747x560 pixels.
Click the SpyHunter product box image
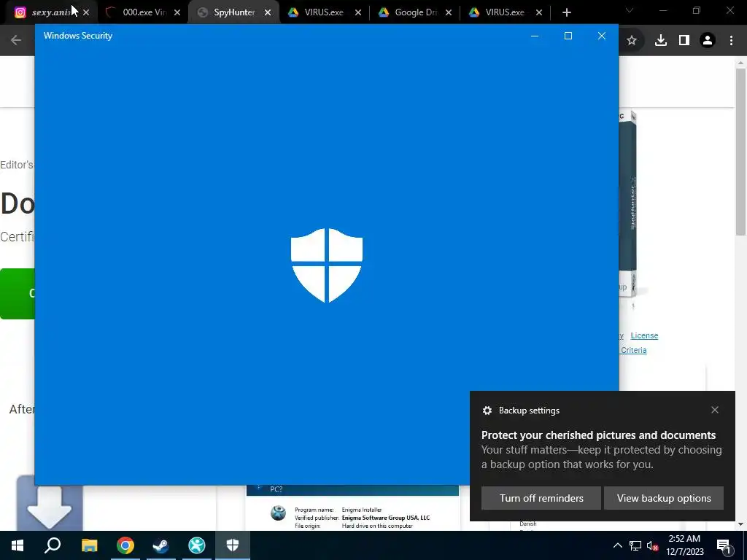628,205
